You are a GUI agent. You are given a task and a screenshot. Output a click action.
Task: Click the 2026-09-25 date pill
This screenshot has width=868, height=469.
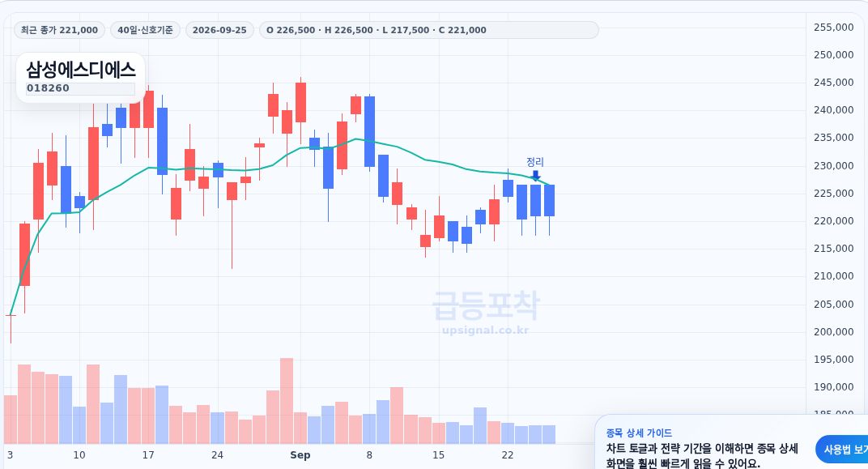[219, 30]
